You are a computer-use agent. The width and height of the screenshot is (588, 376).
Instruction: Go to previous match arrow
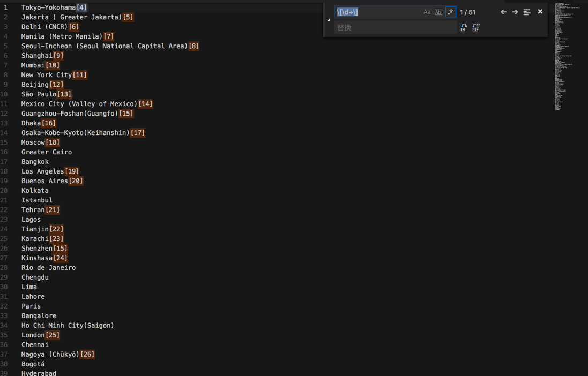503,12
